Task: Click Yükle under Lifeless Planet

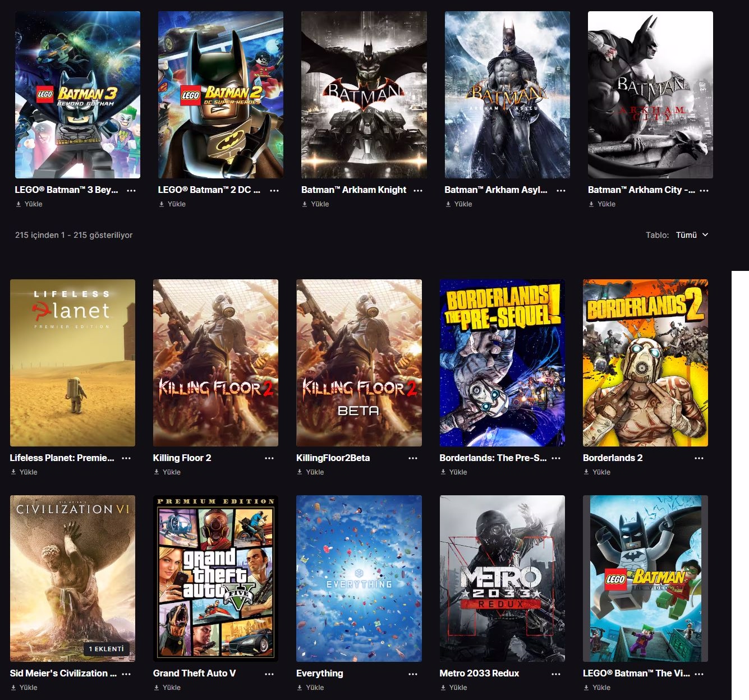Action: pyautogui.click(x=24, y=472)
